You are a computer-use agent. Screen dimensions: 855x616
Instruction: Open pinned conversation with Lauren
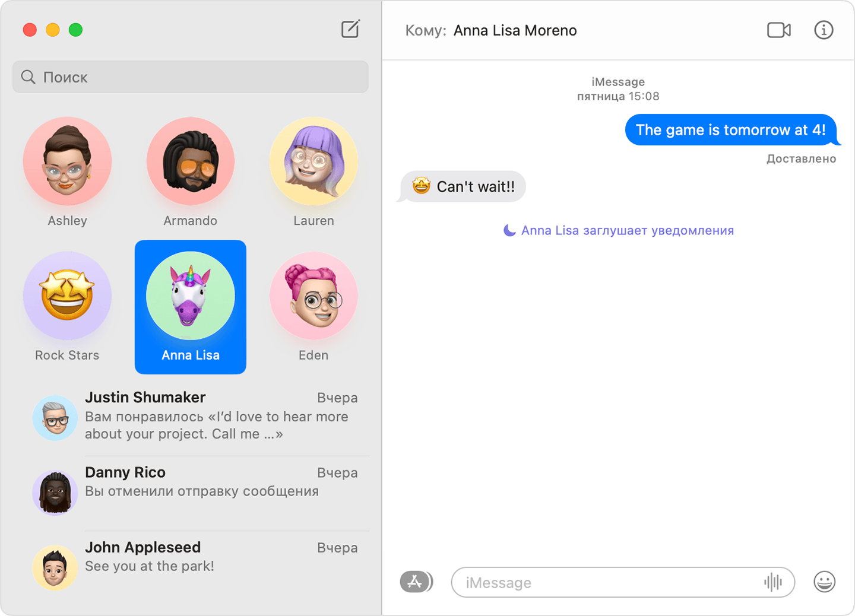tap(313, 172)
